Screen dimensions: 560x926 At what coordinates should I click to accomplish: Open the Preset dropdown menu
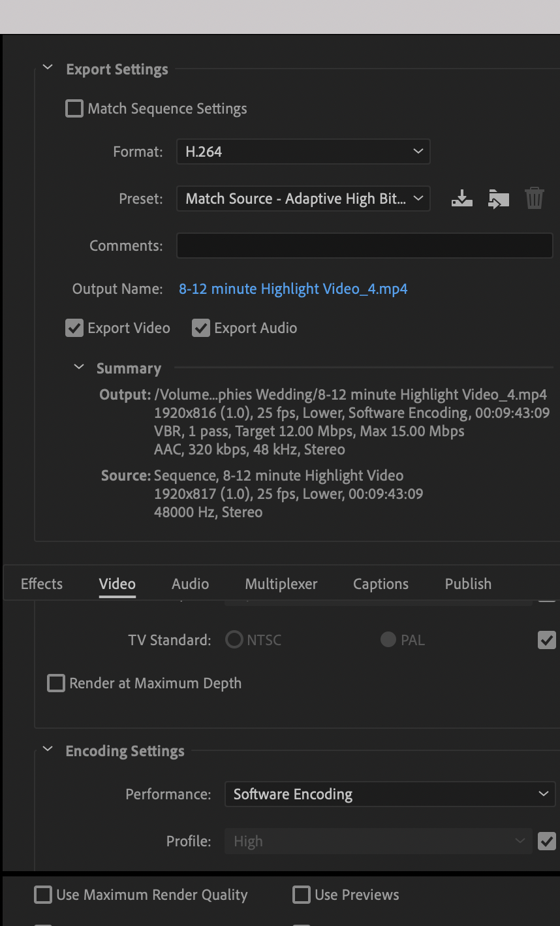[x=303, y=199]
